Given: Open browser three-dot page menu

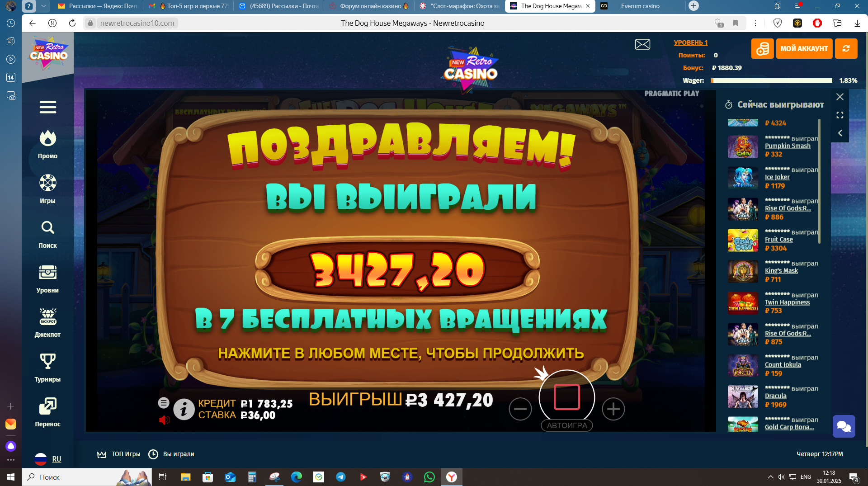Looking at the screenshot, I should pyautogui.click(x=755, y=23).
